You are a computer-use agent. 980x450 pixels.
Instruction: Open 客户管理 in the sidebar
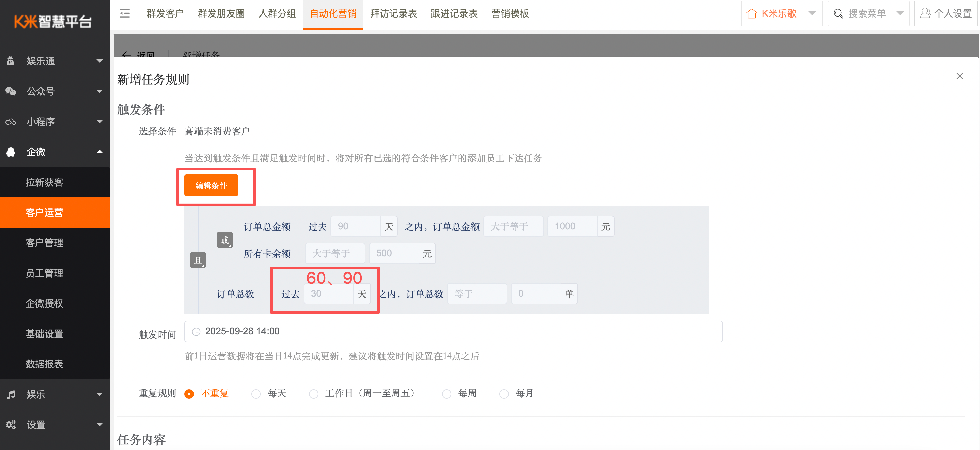pos(44,243)
